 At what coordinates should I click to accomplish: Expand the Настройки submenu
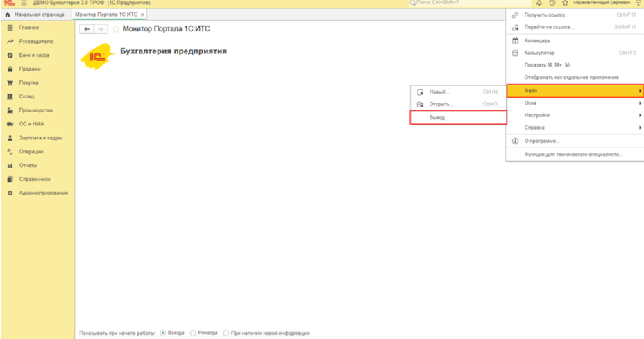575,115
